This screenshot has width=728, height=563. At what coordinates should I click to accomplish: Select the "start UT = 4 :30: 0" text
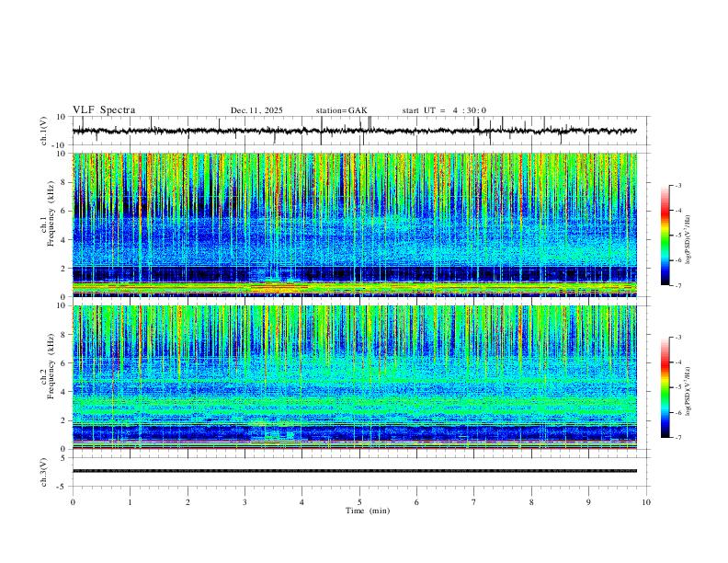[x=444, y=110]
